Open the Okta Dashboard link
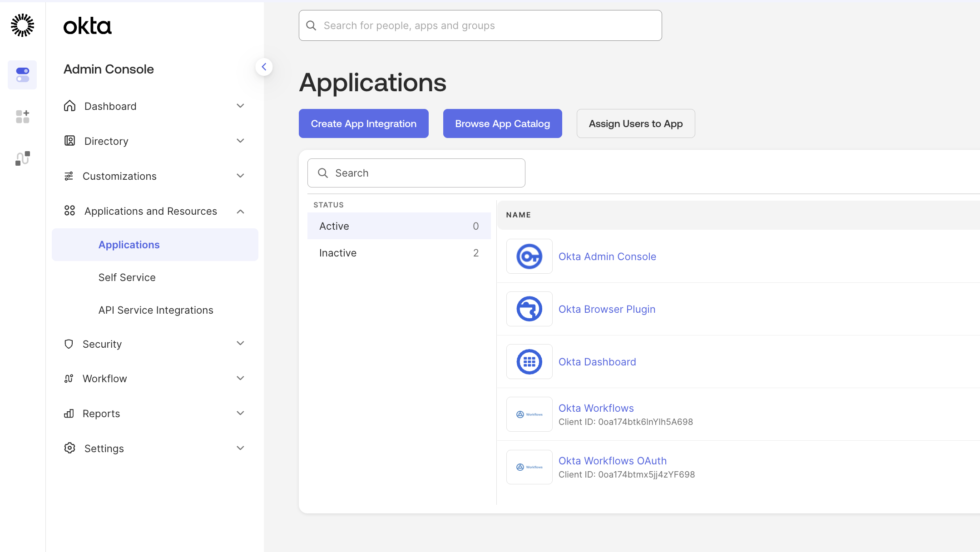Screen dimensions: 980x552 pyautogui.click(x=597, y=362)
